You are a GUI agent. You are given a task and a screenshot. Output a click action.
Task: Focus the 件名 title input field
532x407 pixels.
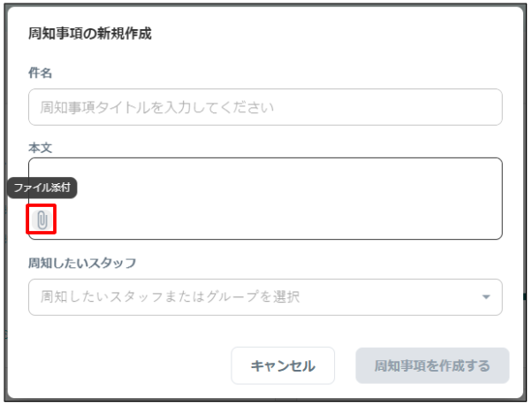point(265,107)
